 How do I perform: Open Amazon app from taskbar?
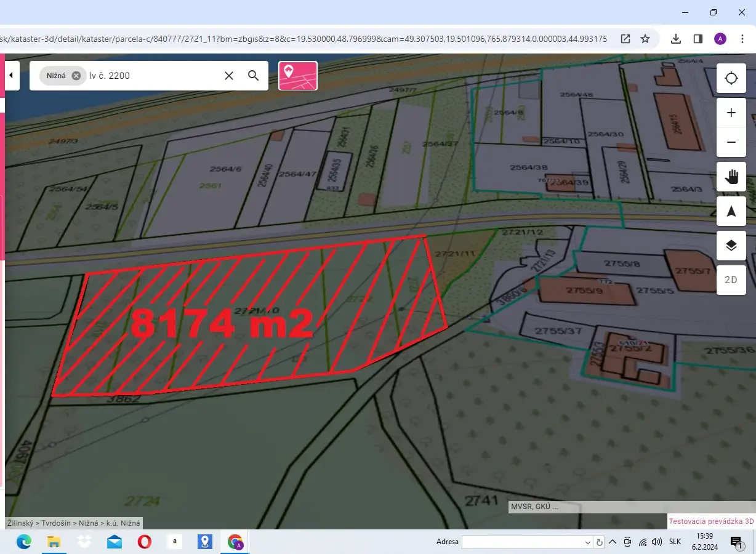[175, 542]
